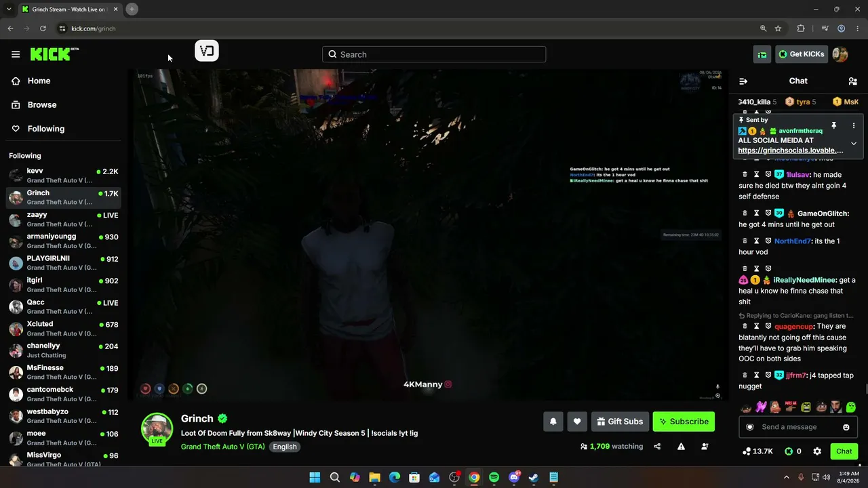Screen dimensions: 868x488
Task: Open the westbabyzo channel in the sidebar
Action: (64, 415)
